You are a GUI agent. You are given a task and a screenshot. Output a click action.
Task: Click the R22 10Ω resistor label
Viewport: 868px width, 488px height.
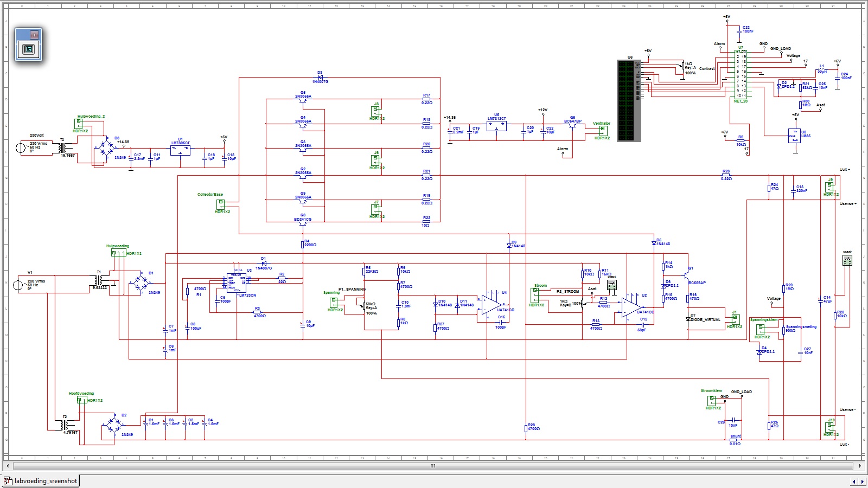point(426,221)
